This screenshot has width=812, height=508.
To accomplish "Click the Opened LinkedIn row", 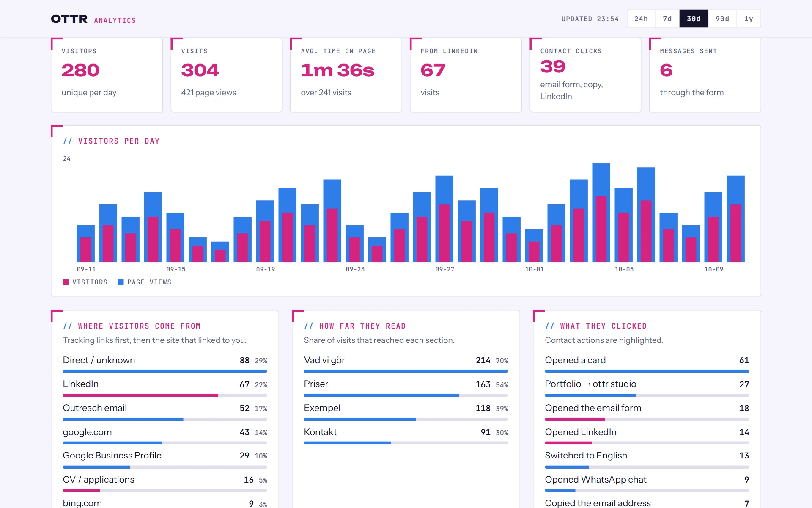I will (x=647, y=436).
